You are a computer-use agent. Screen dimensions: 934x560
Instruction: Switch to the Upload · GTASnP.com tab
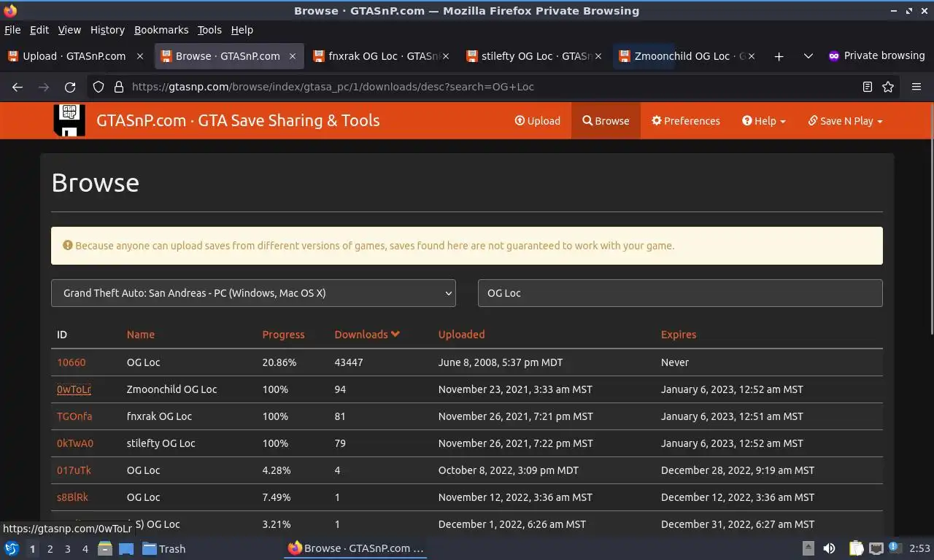click(74, 56)
